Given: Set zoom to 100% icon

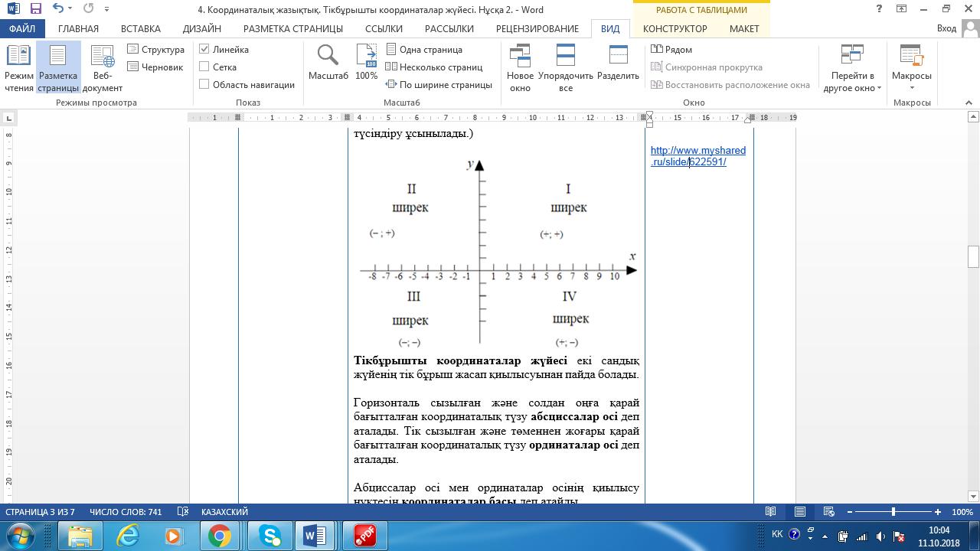Looking at the screenshot, I should (x=367, y=63).
